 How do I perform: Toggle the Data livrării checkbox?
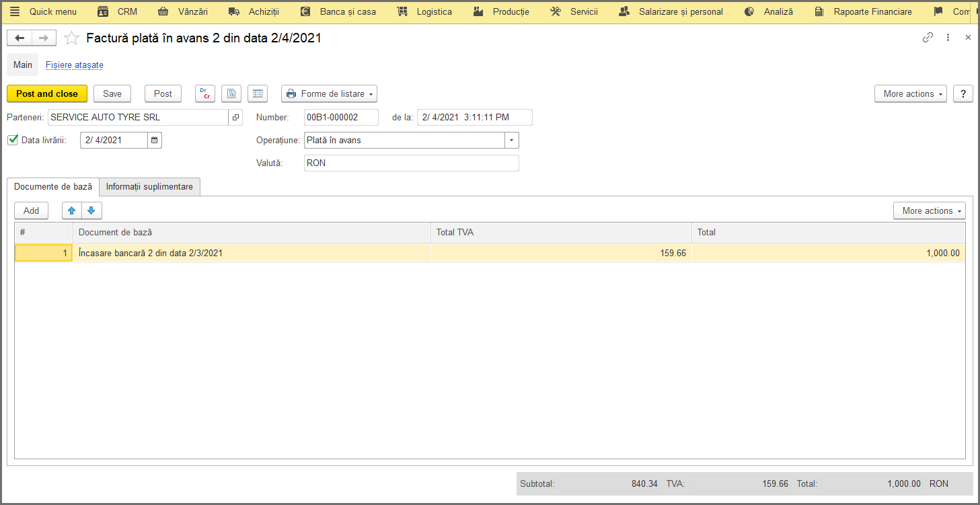(12, 140)
